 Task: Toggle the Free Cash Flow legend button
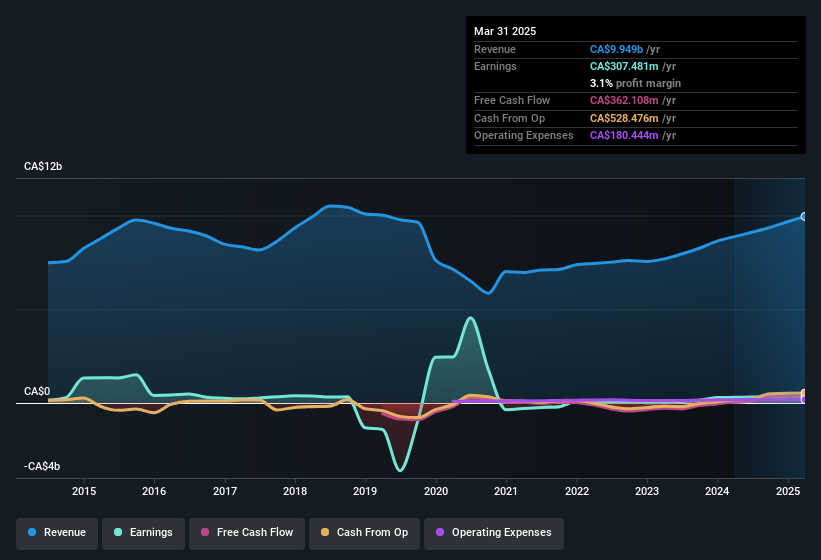click(x=247, y=533)
